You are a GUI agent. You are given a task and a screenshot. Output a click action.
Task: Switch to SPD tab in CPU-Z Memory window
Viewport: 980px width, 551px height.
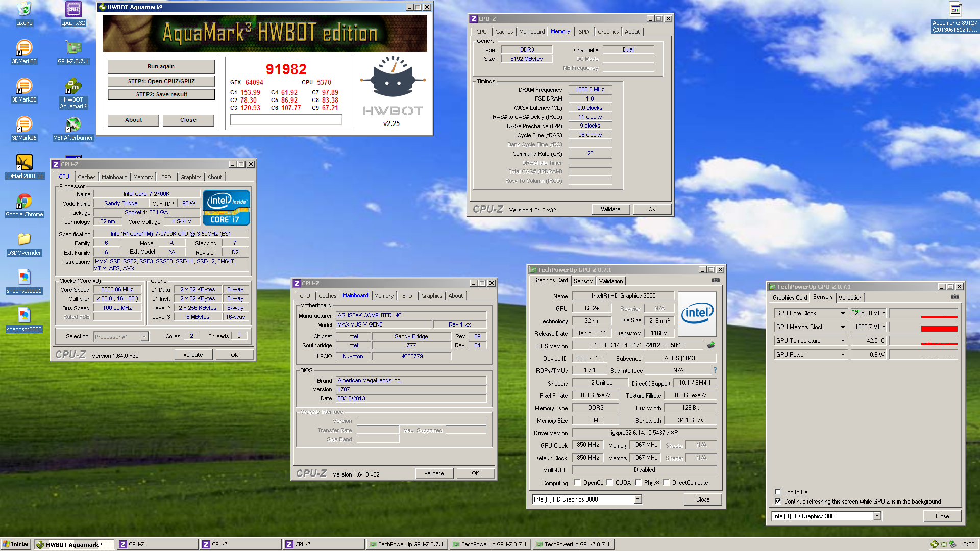pyautogui.click(x=583, y=32)
